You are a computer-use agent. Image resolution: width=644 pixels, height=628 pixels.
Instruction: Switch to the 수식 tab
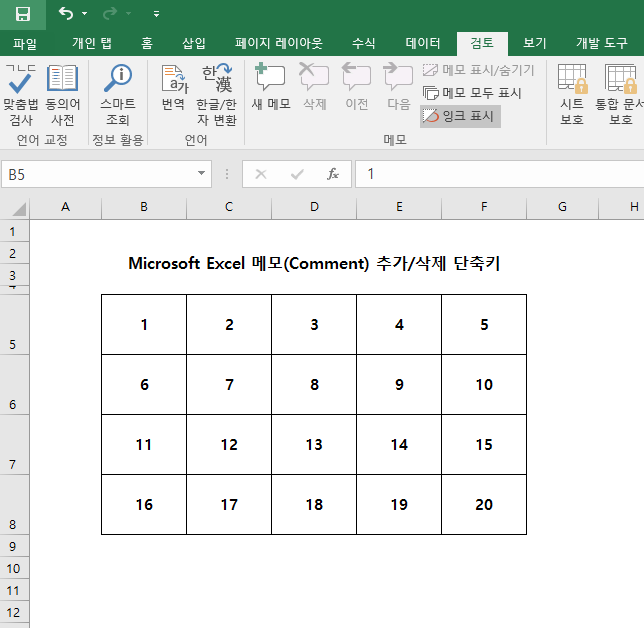tap(363, 43)
